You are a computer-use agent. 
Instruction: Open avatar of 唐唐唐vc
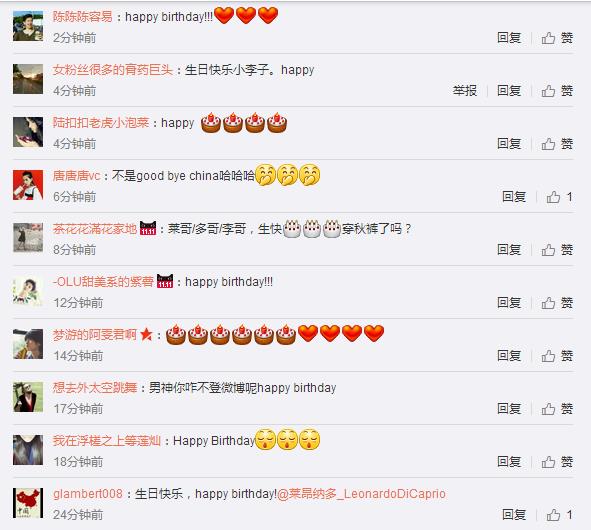(28, 185)
